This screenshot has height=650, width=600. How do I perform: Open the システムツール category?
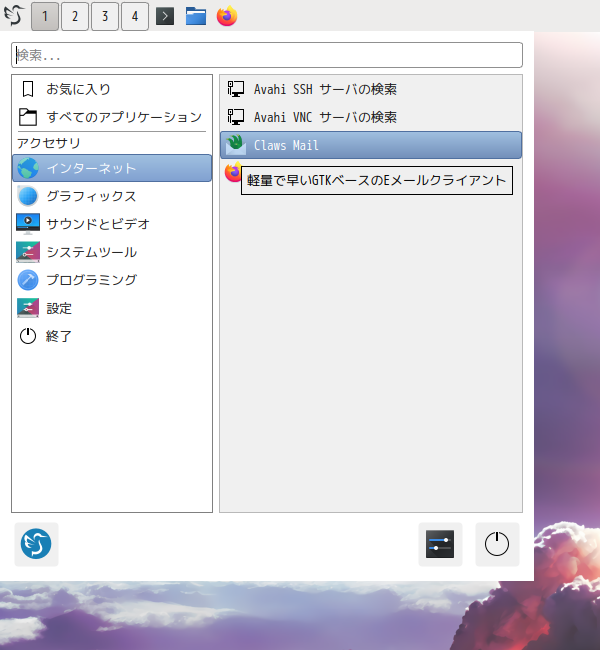tap(112, 252)
